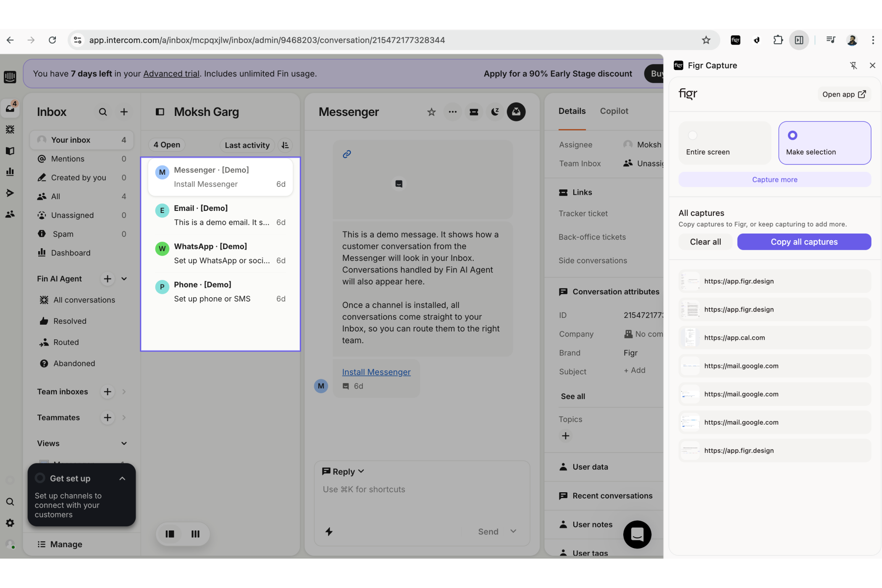
Task: Expand the Views section
Action: (124, 443)
